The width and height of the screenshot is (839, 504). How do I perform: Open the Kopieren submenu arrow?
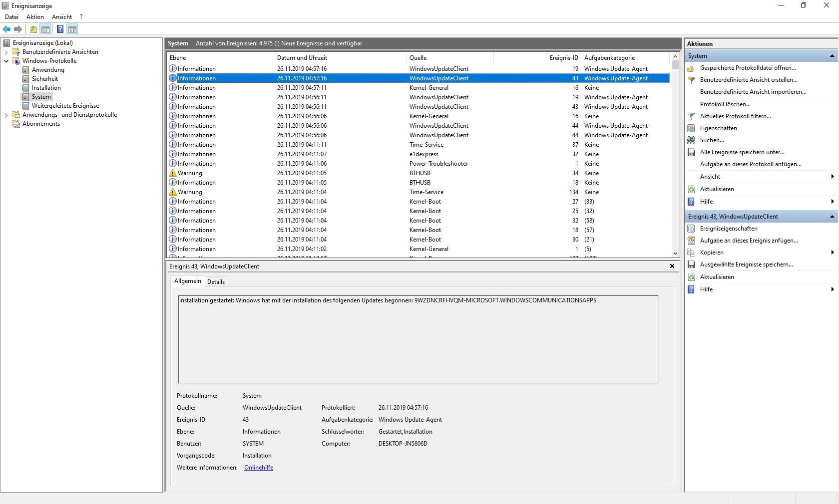[833, 252]
